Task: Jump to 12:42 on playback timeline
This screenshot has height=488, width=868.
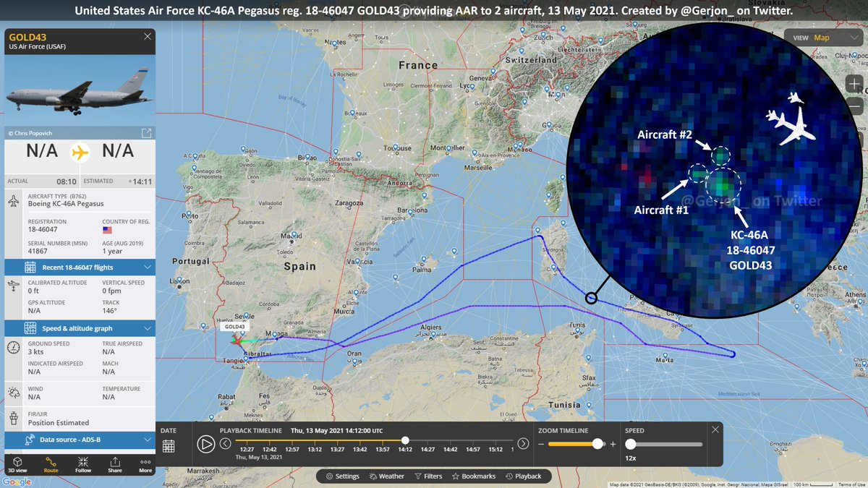Action: (269, 449)
